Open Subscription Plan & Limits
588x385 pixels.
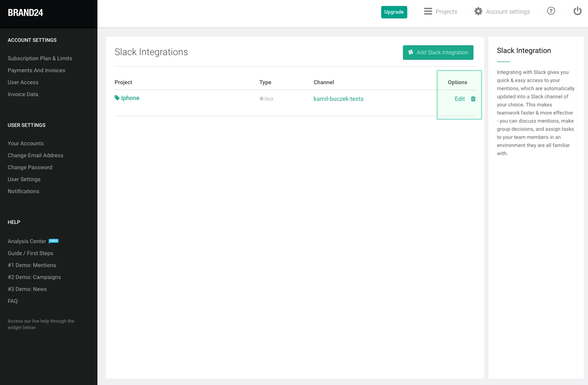click(40, 59)
